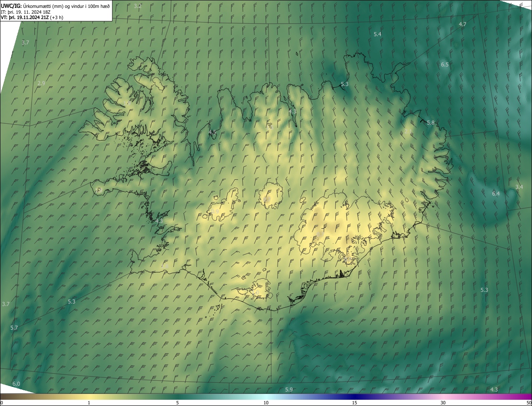Click the 10 tick on the color scale
The width and height of the screenshot is (532, 406).
coord(266,403)
